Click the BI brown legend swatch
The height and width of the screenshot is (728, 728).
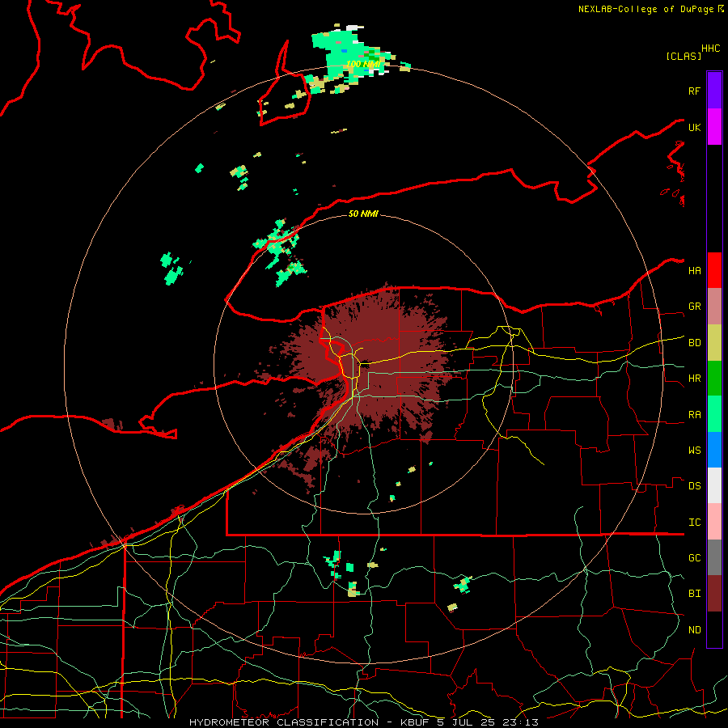714,594
